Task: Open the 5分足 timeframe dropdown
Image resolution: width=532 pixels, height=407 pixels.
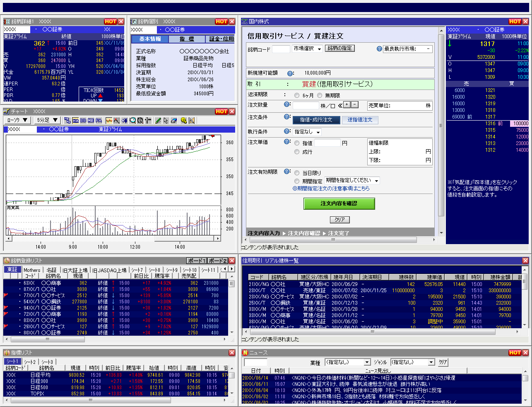Action: pyautogui.click(x=47, y=120)
